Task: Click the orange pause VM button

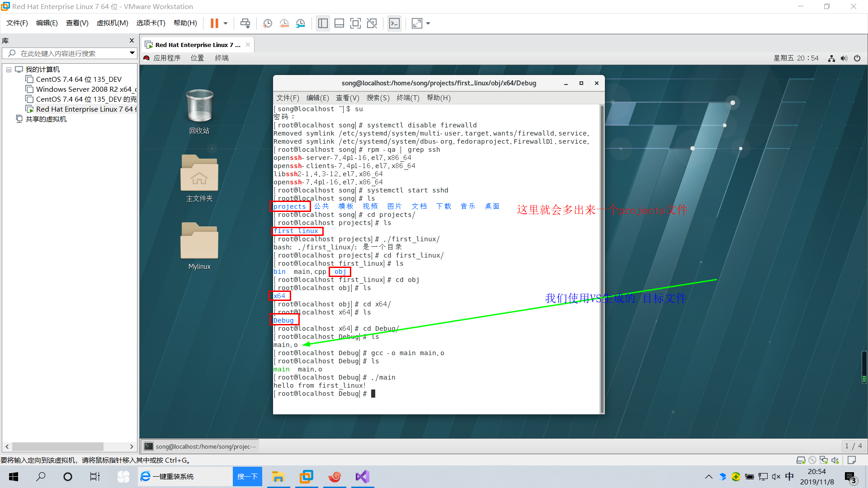Action: 214,23
